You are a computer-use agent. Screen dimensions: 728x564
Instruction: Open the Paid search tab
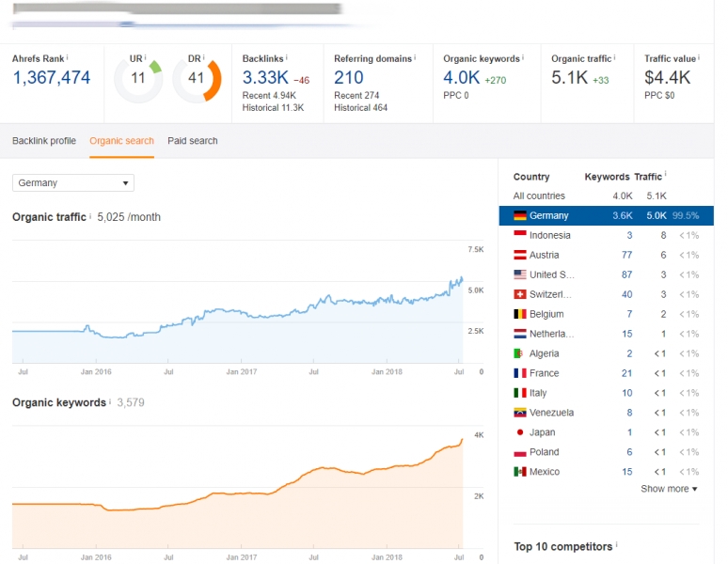click(x=193, y=141)
